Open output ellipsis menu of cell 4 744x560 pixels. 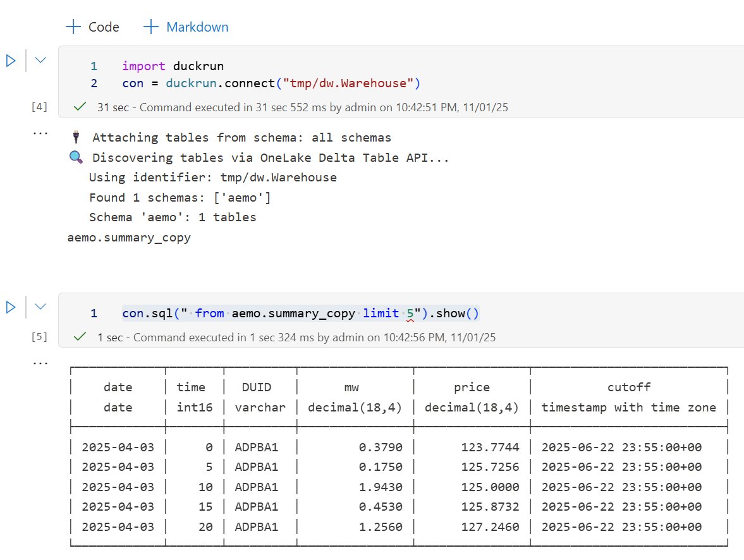40,133
